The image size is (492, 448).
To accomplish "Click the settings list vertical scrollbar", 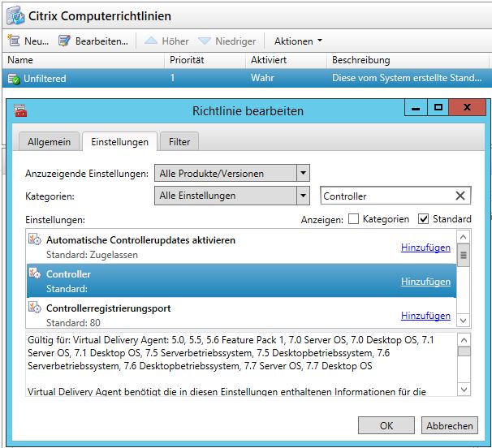I will (x=464, y=274).
